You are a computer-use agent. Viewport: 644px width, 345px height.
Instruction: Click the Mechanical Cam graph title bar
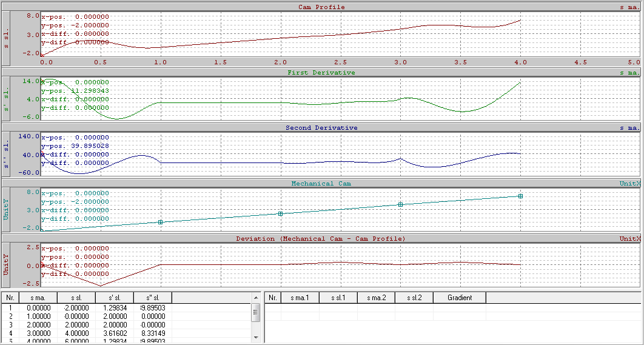321,183
